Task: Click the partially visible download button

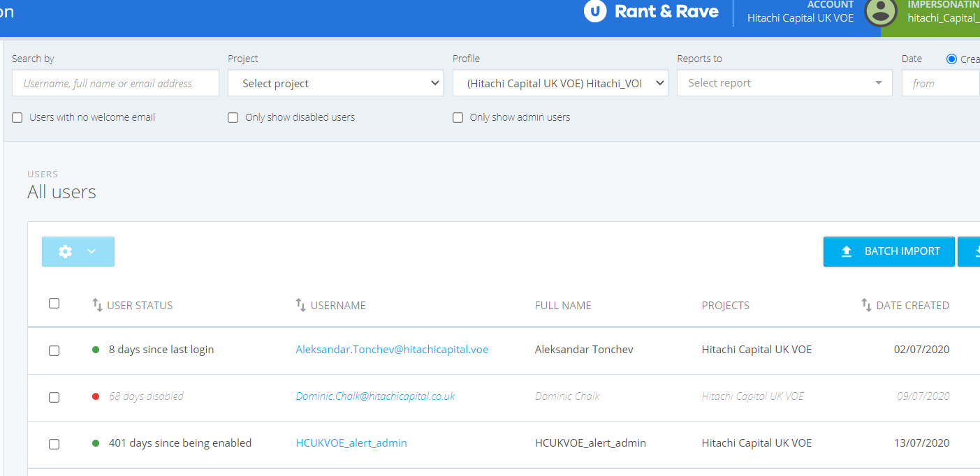Action: (x=969, y=251)
